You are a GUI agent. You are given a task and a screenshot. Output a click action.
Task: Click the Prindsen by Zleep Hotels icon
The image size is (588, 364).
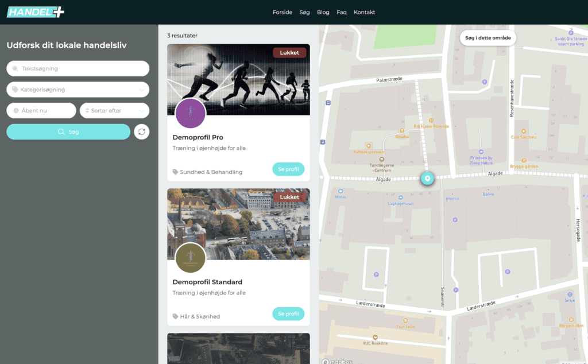pos(481,152)
